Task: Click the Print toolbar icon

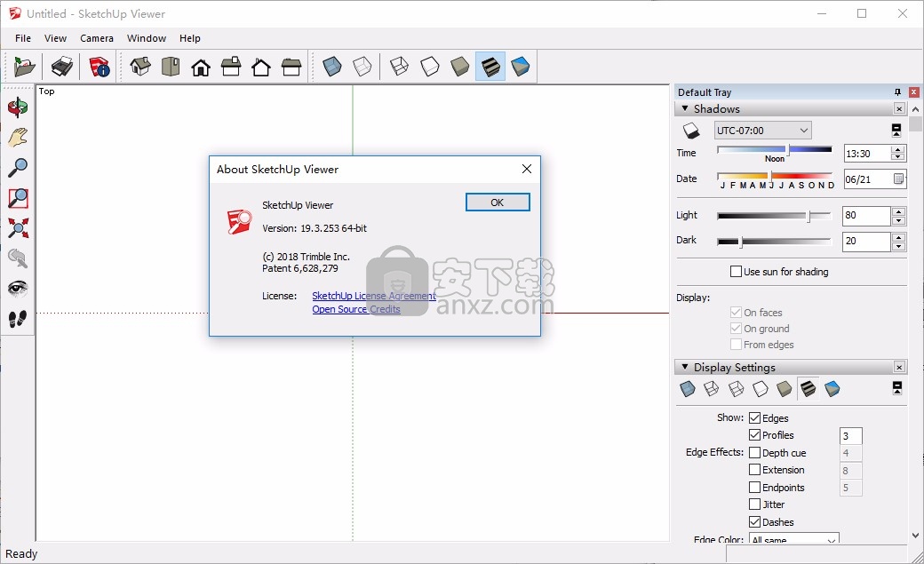Action: (x=62, y=67)
